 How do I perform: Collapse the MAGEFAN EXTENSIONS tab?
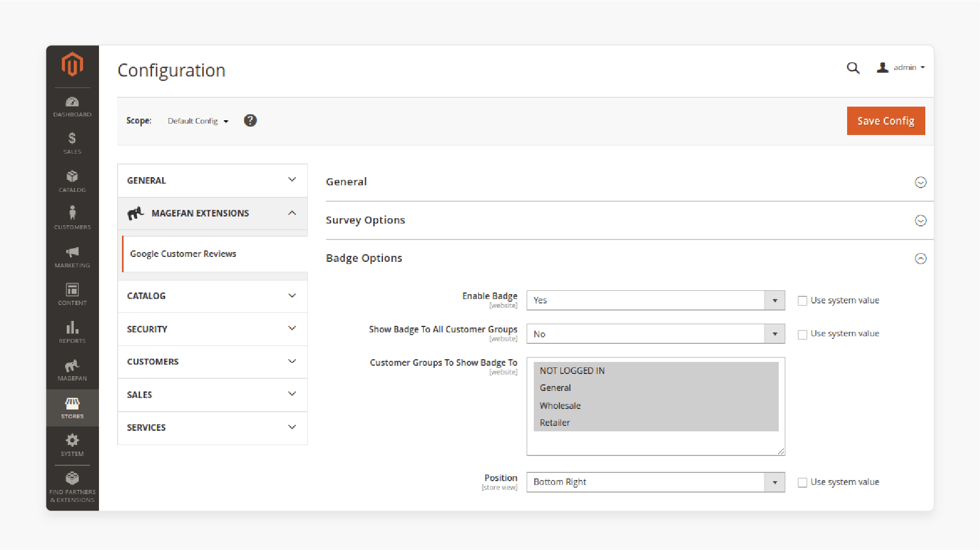coord(212,213)
